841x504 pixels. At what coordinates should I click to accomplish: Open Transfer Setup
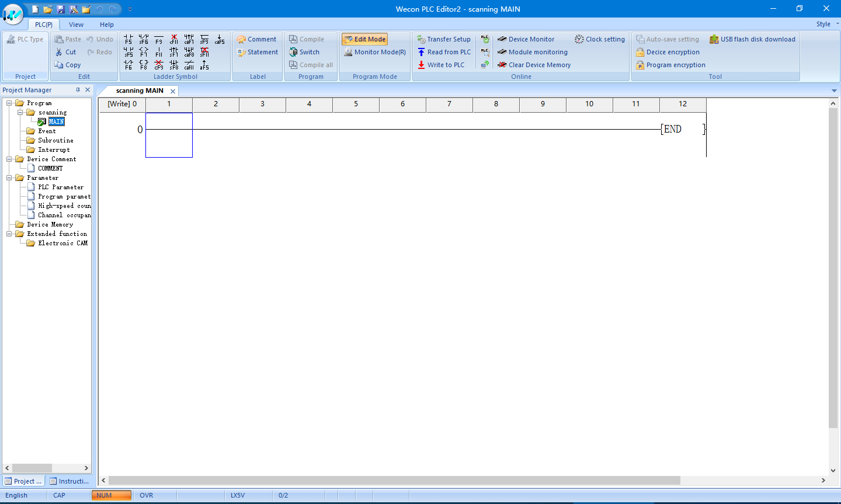[444, 39]
